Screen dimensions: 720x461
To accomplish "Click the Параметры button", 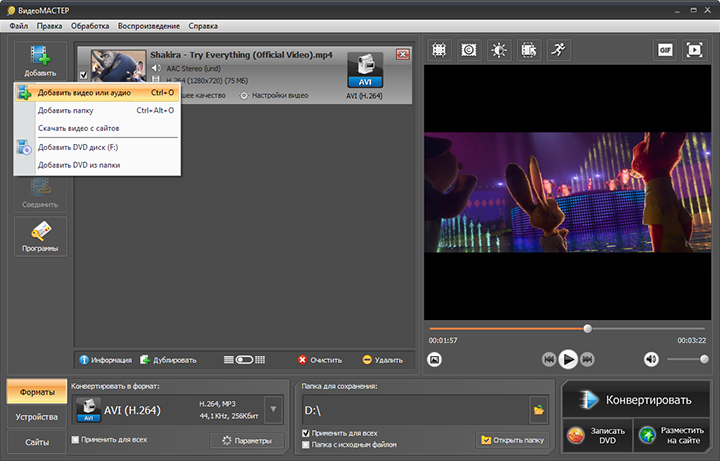I will coord(247,441).
